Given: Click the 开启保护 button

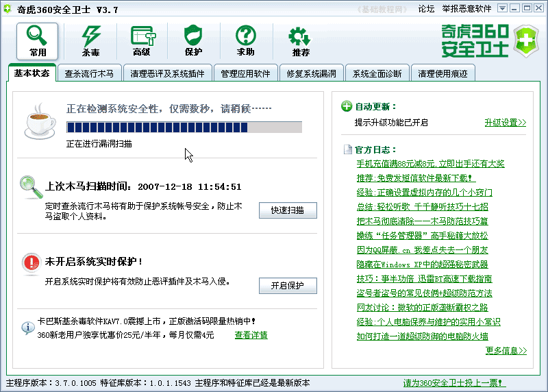Looking at the screenshot, I should [x=288, y=286].
